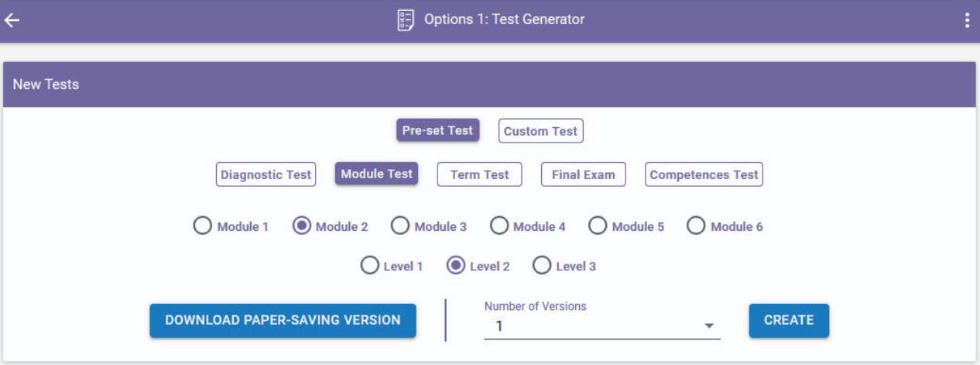Expand the Number of Versions dropdown arrow
Screen dimensions: 980x365
pos(709,326)
